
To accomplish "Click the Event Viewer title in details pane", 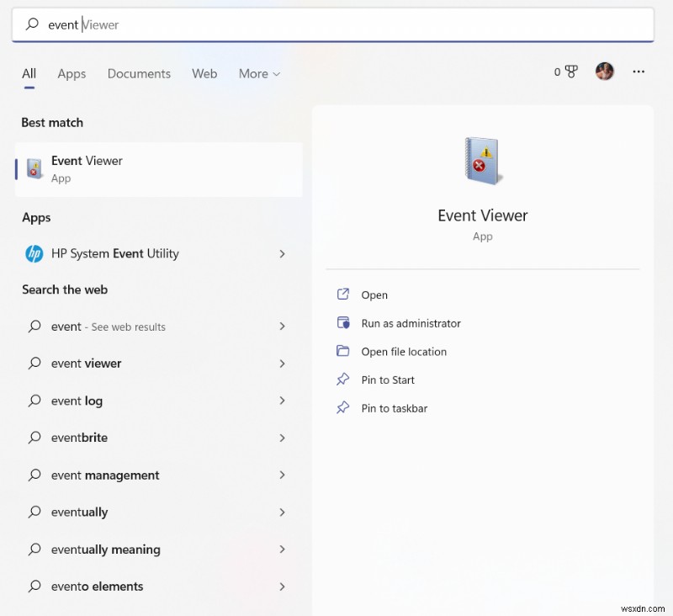I will click(482, 215).
